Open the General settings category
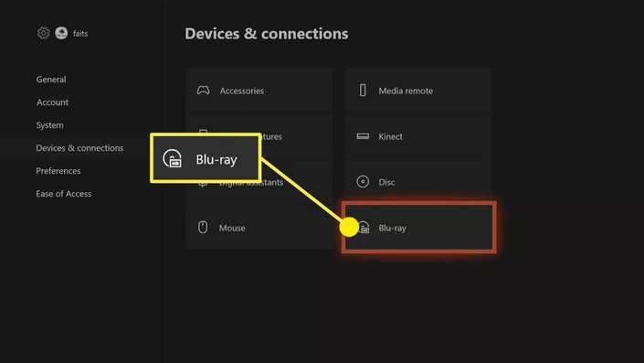Screen dimensions: 644x363 pos(51,80)
